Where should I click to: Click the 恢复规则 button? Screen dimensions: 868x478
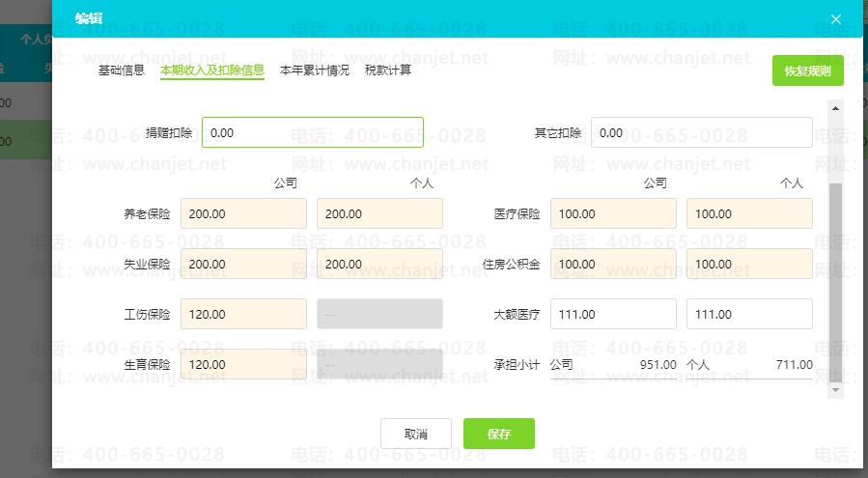click(807, 70)
